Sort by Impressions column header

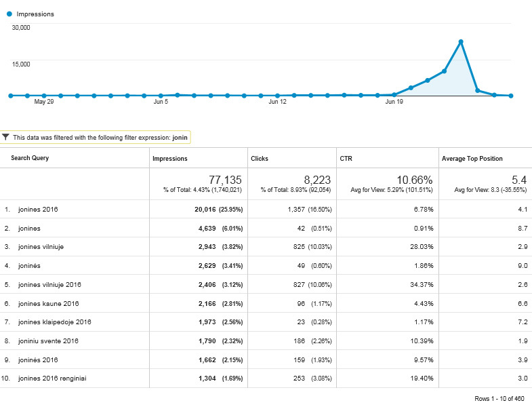click(x=169, y=159)
